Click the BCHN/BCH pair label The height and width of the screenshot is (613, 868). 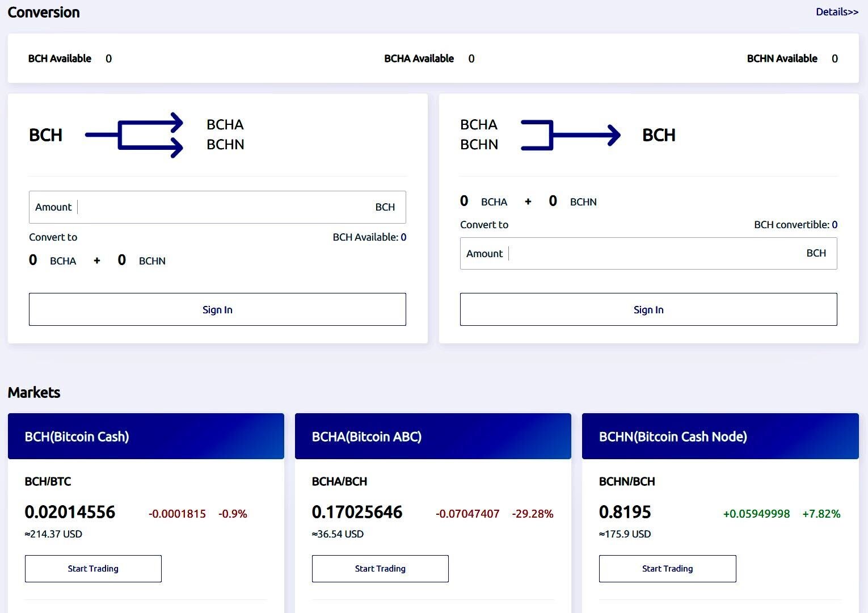(x=627, y=481)
